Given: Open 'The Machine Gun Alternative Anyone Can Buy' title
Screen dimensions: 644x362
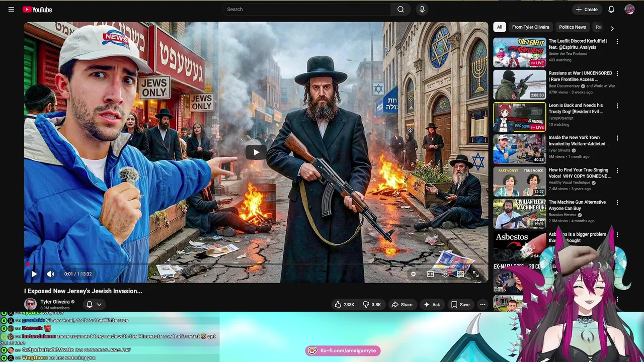Looking at the screenshot, I should 577,205.
